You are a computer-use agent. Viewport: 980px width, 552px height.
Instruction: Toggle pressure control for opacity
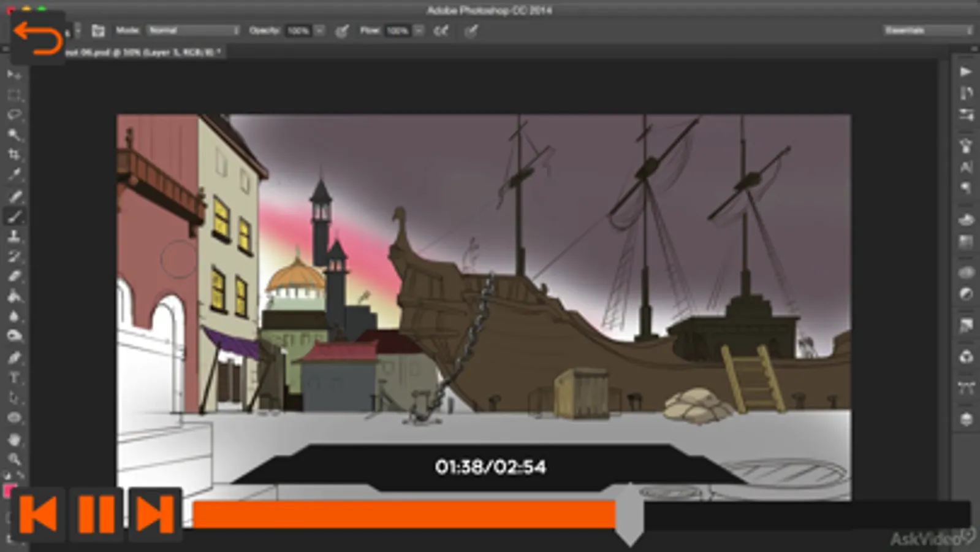click(342, 31)
